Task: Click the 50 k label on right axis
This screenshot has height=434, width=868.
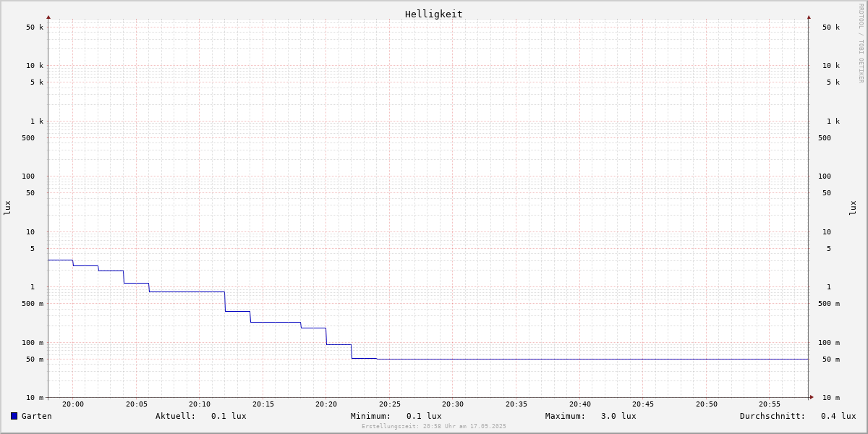Action: coord(831,27)
